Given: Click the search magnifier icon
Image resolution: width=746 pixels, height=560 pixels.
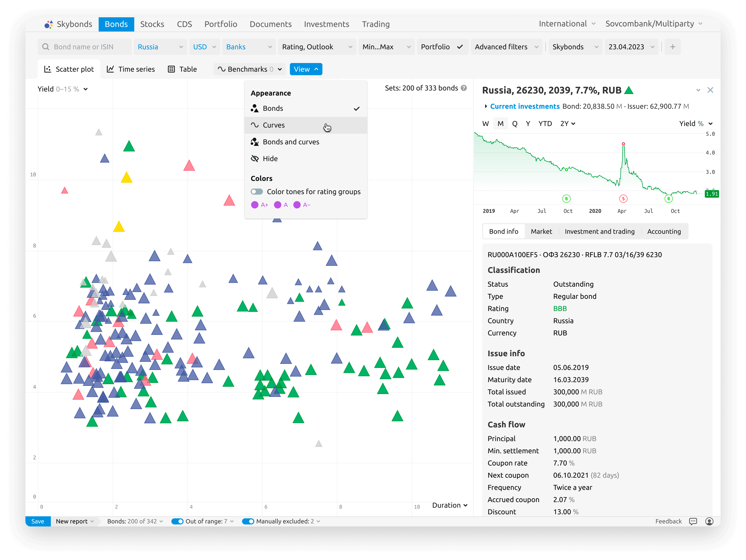Looking at the screenshot, I should [46, 47].
